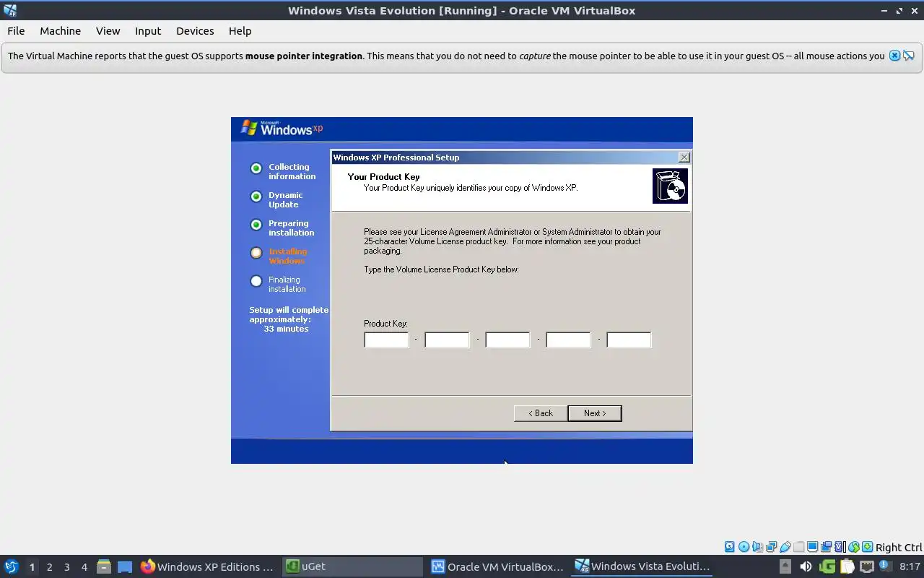Switch to the uGet taskbar window
Image resolution: width=924 pixels, height=578 pixels.
[x=352, y=566]
